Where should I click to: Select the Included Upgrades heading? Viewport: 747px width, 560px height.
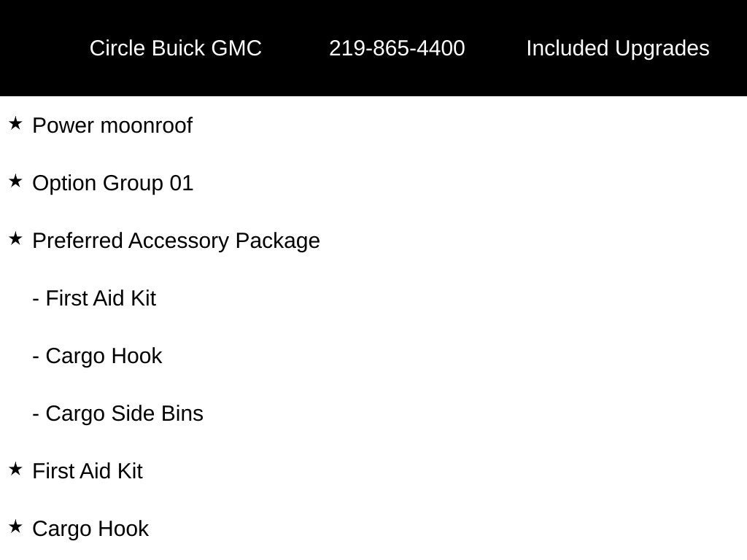point(618,49)
